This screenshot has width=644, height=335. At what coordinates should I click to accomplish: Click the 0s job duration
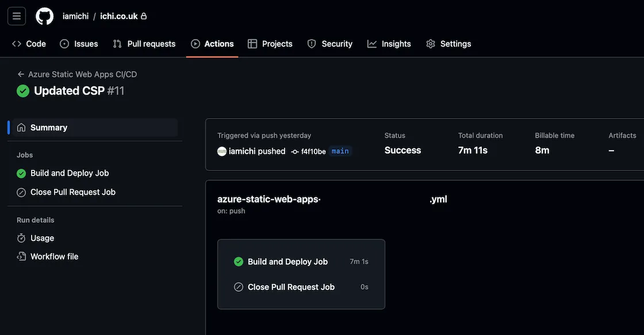[x=365, y=287]
